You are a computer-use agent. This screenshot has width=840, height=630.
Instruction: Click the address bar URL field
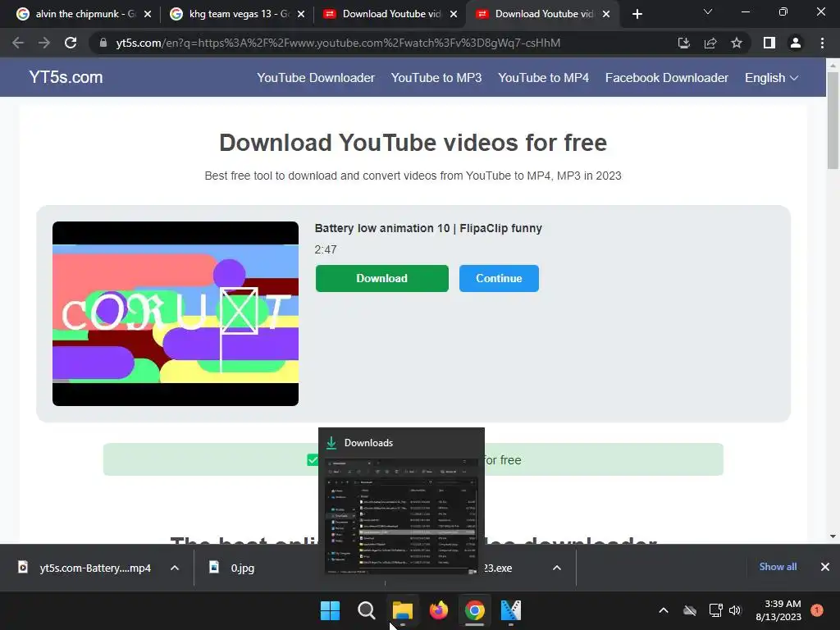point(337,43)
